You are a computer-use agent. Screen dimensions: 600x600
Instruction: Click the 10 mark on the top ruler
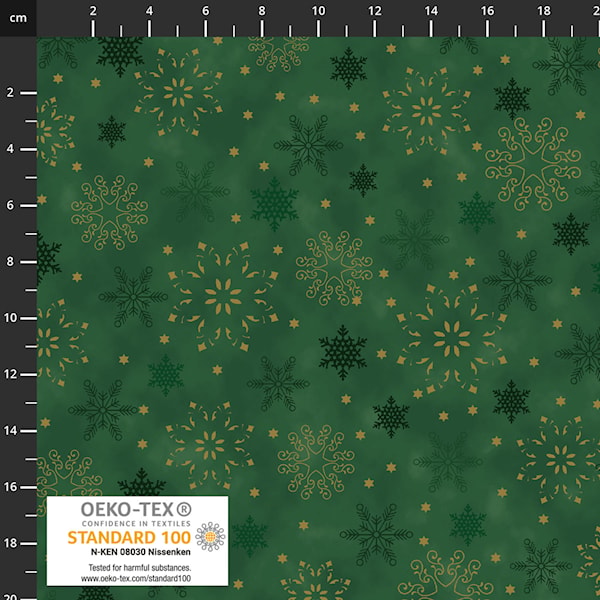(x=318, y=11)
